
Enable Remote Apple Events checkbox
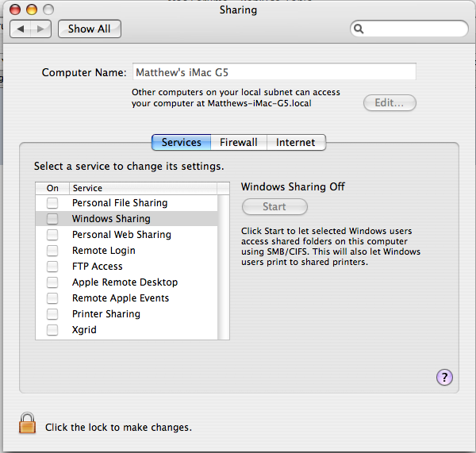click(x=52, y=298)
